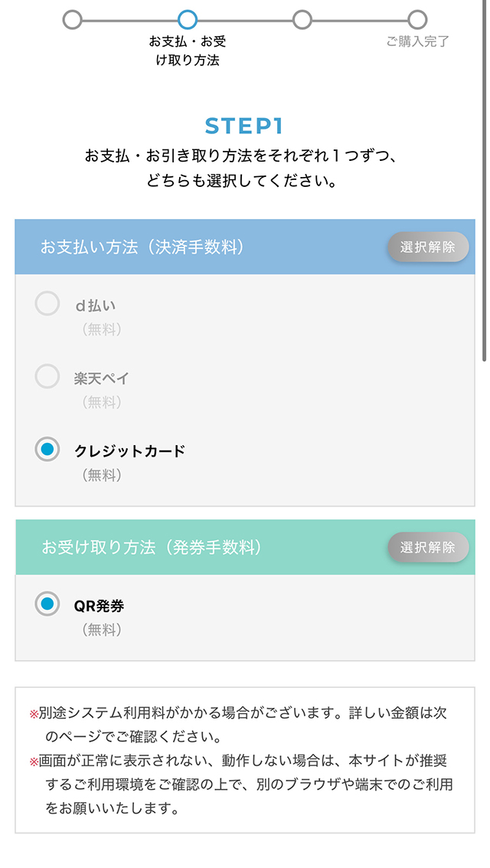
Task: Click the 楽天ペイ option label text
Action: 102,378
